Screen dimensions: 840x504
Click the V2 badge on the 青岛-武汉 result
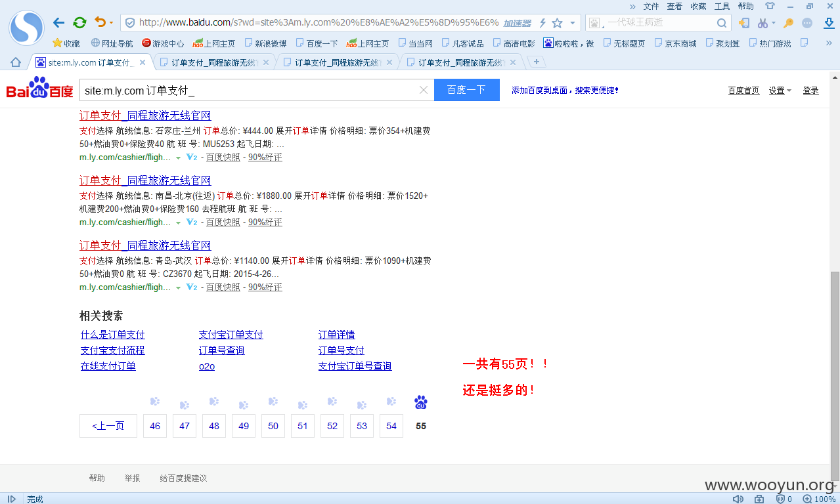pos(192,287)
